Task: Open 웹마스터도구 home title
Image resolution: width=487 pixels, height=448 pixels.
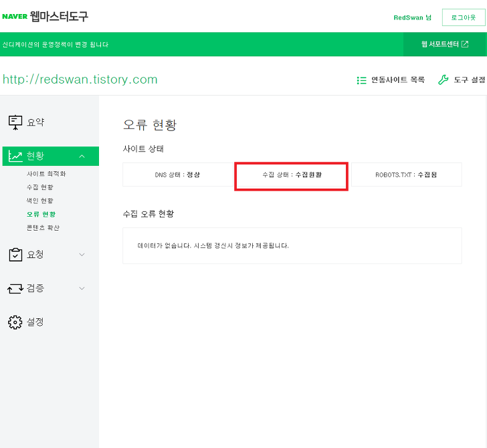Action: (59, 17)
